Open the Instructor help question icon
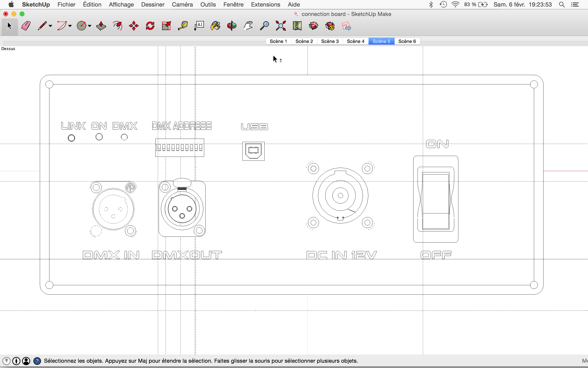 [x=37, y=361]
